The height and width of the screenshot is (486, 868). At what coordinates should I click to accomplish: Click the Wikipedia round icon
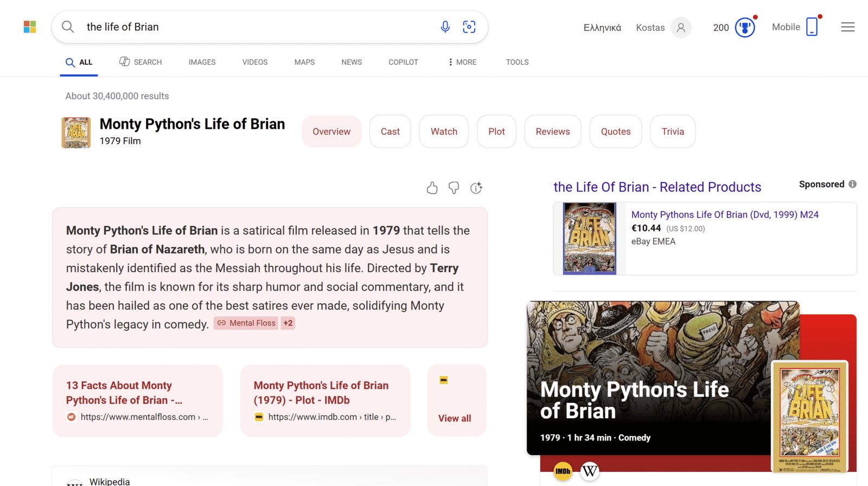(590, 471)
